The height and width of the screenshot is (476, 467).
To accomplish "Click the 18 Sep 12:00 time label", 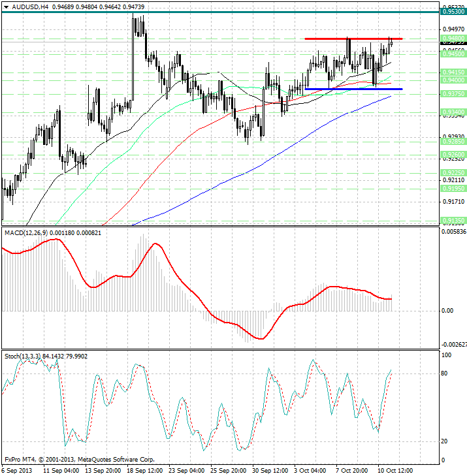I will (x=144, y=471).
